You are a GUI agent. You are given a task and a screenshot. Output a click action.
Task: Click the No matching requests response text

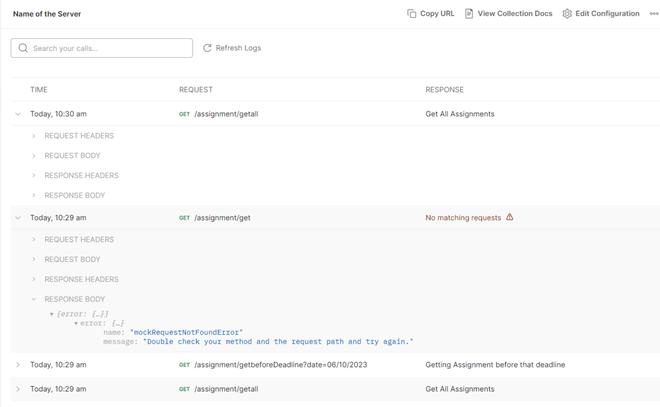pyautogui.click(x=463, y=218)
